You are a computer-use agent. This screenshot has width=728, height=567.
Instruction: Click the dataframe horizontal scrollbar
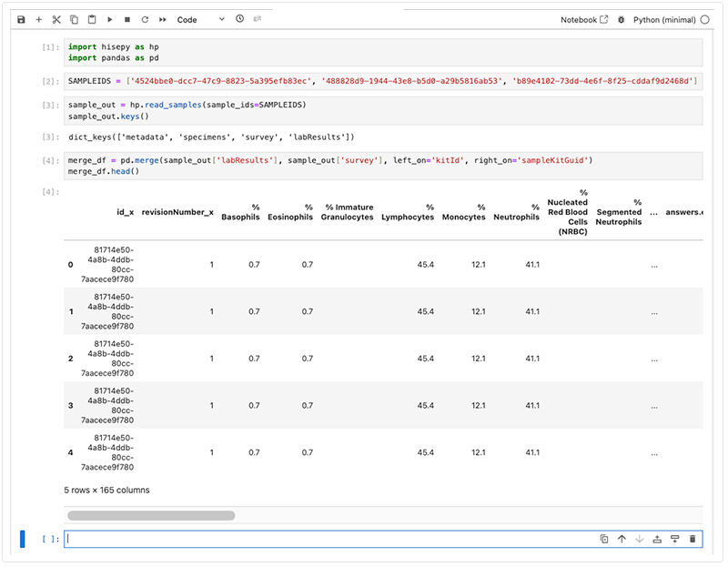tap(151, 515)
